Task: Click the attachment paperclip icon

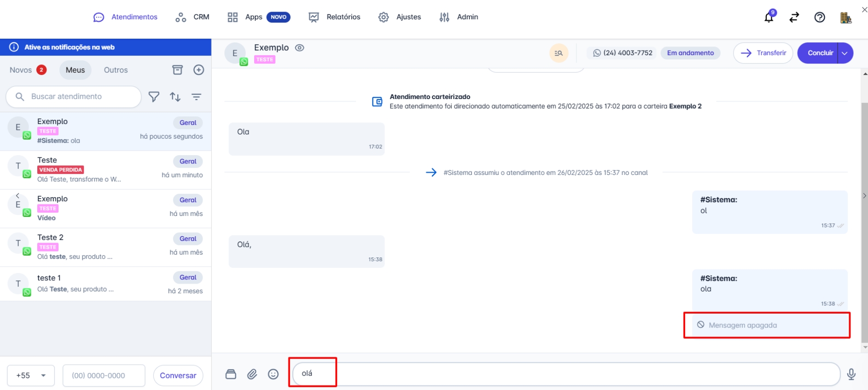Action: tap(252, 374)
